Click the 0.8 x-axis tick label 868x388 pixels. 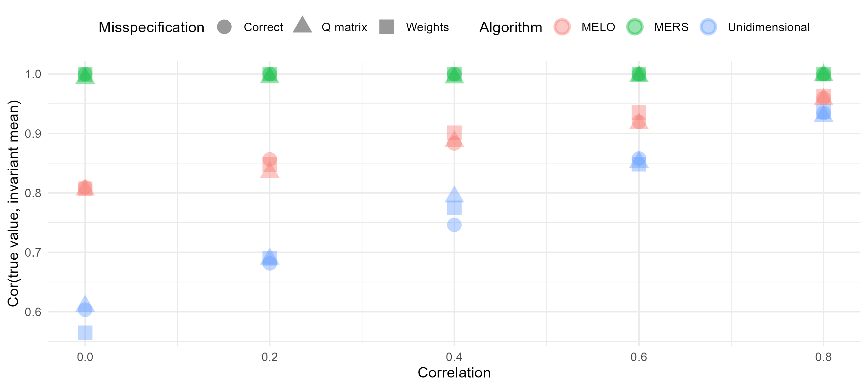823,357
